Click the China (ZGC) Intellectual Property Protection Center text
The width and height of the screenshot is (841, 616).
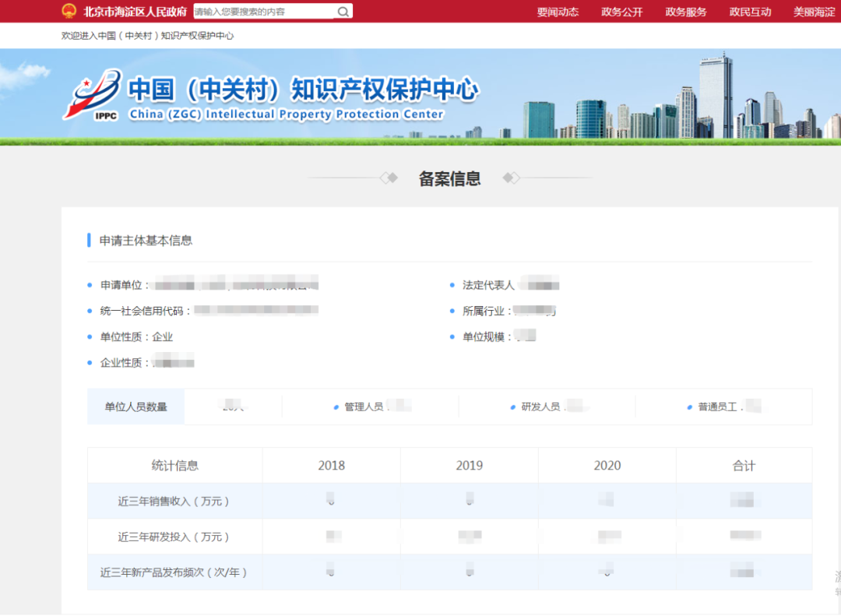(x=287, y=114)
